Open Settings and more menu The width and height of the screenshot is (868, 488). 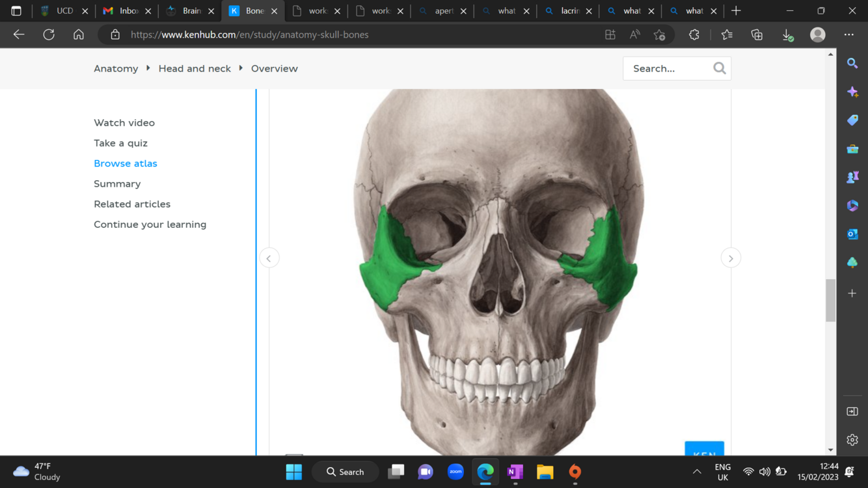click(x=849, y=34)
